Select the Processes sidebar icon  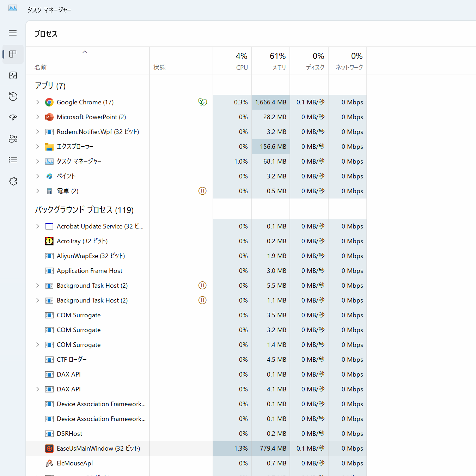[x=13, y=54]
